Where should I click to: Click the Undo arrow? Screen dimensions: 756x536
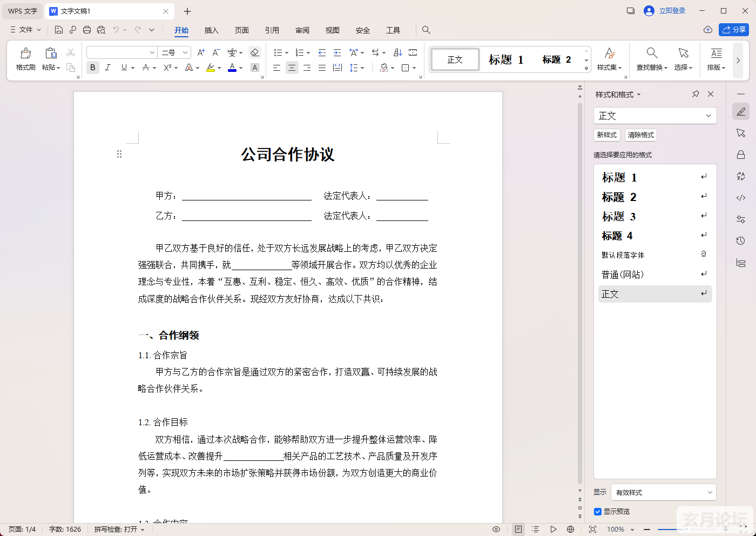(116, 30)
